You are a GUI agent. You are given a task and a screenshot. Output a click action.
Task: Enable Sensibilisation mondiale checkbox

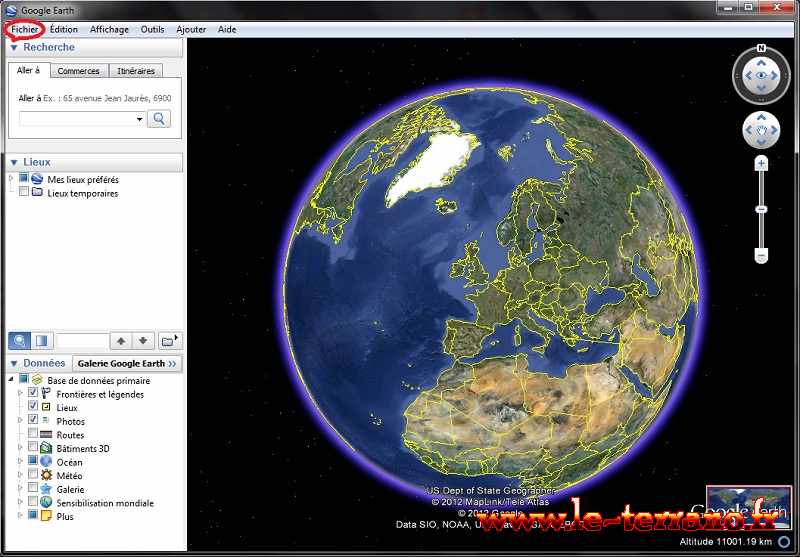[x=33, y=501]
